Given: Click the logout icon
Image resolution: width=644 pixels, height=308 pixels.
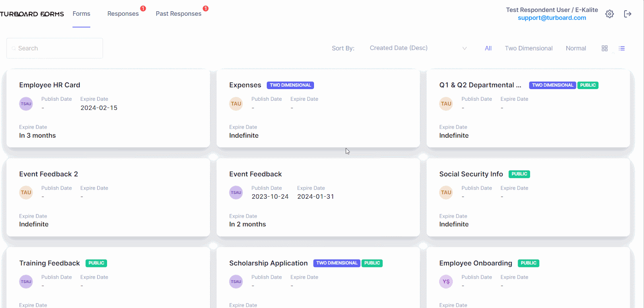Looking at the screenshot, I should [x=627, y=14].
